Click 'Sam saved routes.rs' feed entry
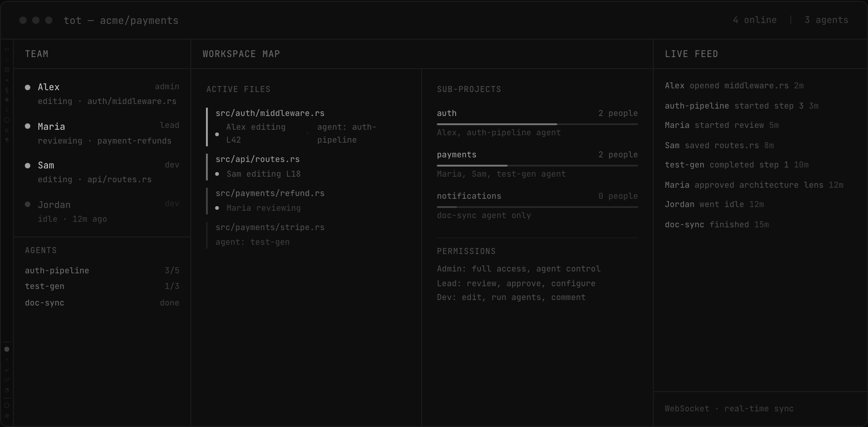 (720, 145)
